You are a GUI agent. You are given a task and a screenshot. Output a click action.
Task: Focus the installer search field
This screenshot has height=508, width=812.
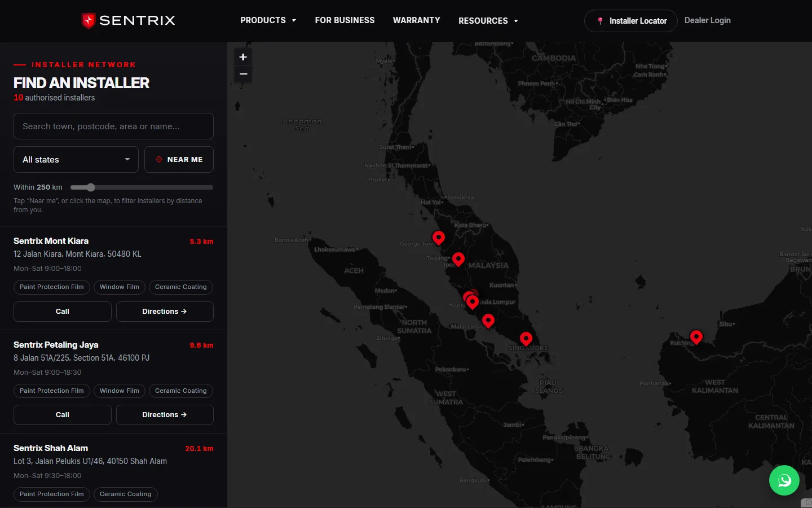(x=113, y=126)
